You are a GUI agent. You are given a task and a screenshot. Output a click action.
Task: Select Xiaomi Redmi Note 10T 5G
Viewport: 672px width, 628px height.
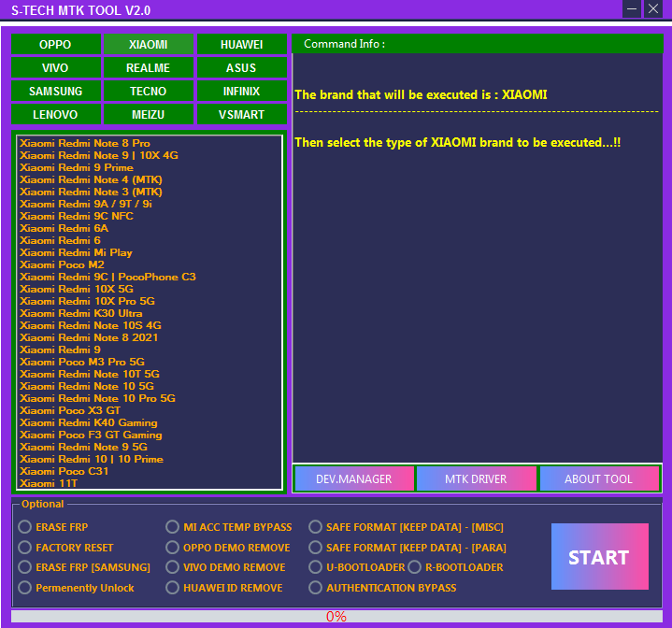tap(150, 374)
